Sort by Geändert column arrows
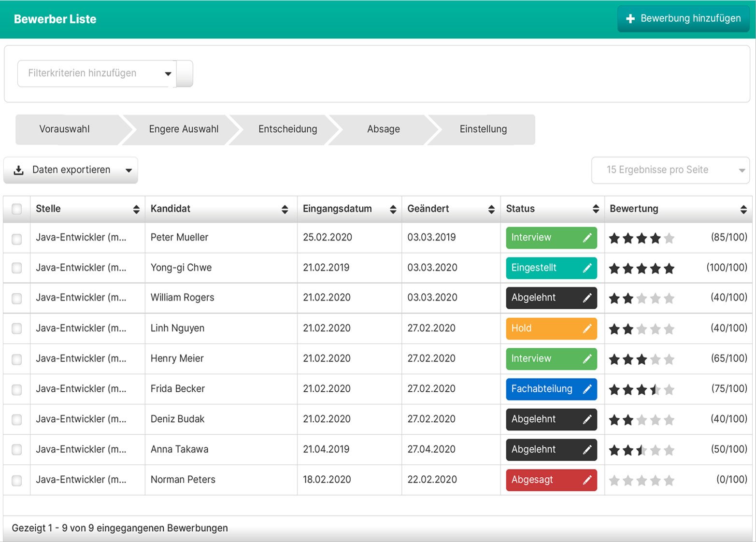The image size is (756, 542). click(x=491, y=209)
